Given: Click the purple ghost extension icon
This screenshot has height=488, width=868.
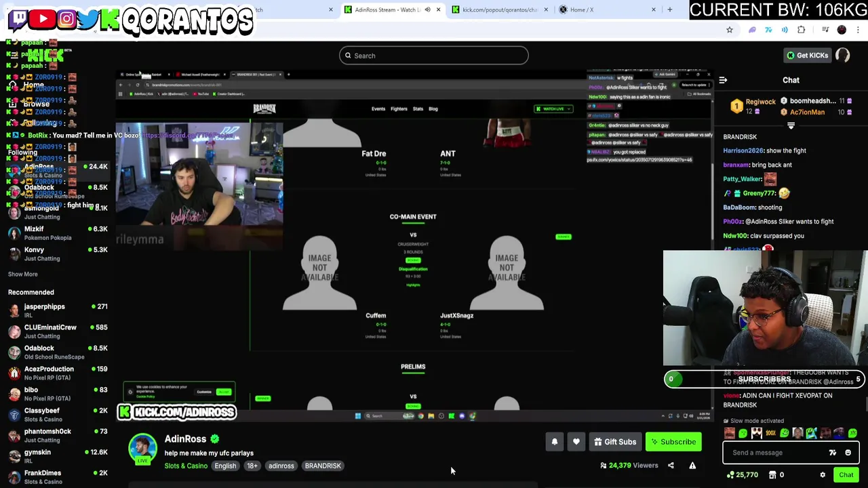Looking at the screenshot, I should coord(752,30).
